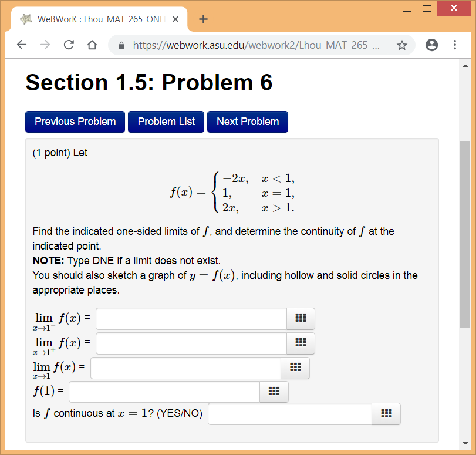This screenshot has width=476, height=455.
Task: Click the padlock site info icon
Action: tap(121, 46)
